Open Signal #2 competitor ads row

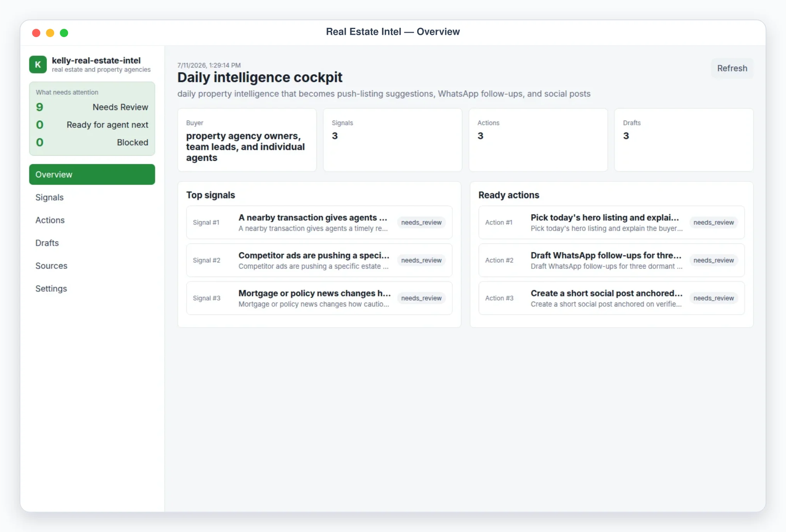point(319,260)
